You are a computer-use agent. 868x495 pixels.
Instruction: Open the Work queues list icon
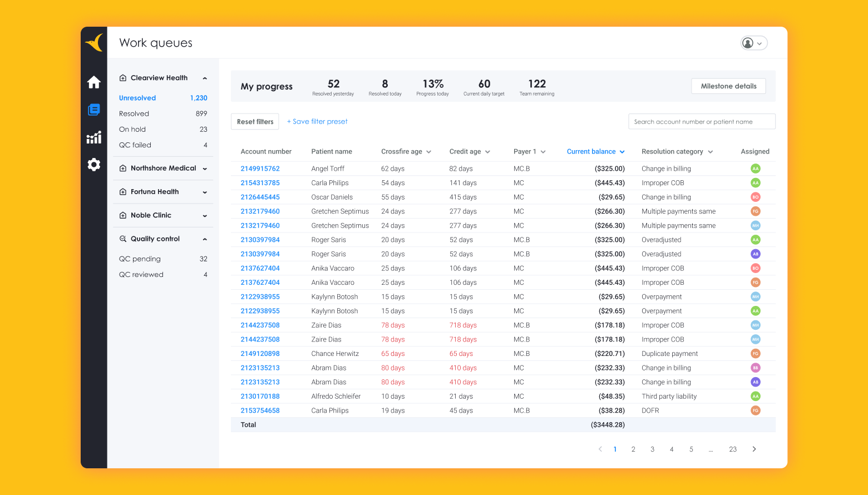coord(93,110)
